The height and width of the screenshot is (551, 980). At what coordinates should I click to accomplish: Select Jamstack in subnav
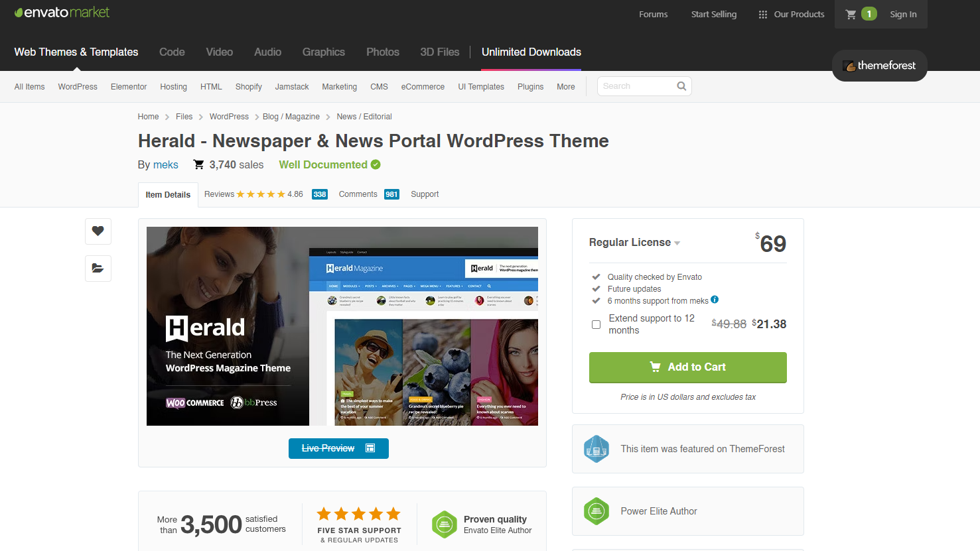[x=292, y=87]
